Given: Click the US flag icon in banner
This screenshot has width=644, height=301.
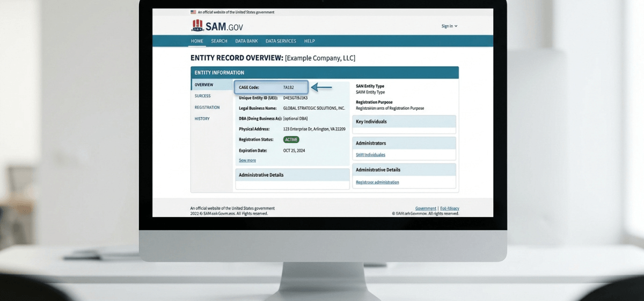Looking at the screenshot, I should (193, 12).
